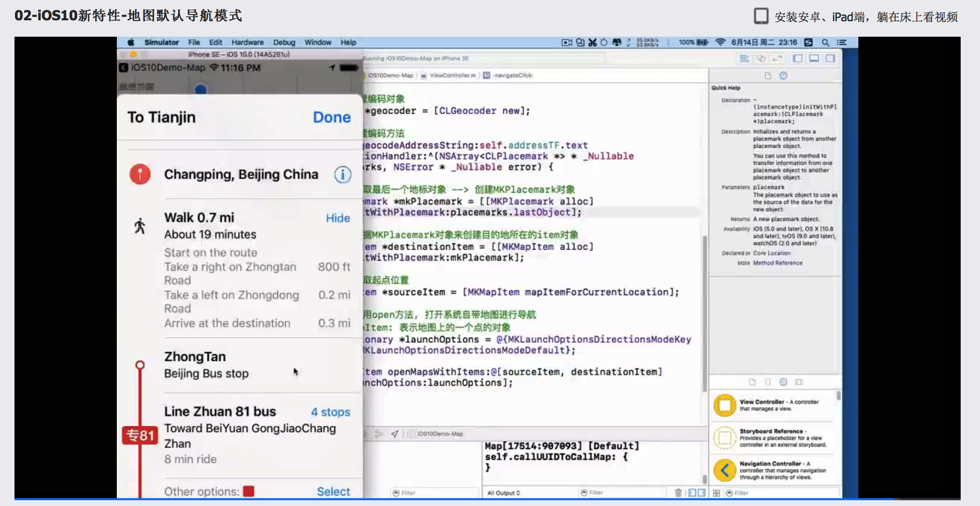Viewport: 980px width, 506px height.
Task: Open the Window menu
Action: (318, 42)
